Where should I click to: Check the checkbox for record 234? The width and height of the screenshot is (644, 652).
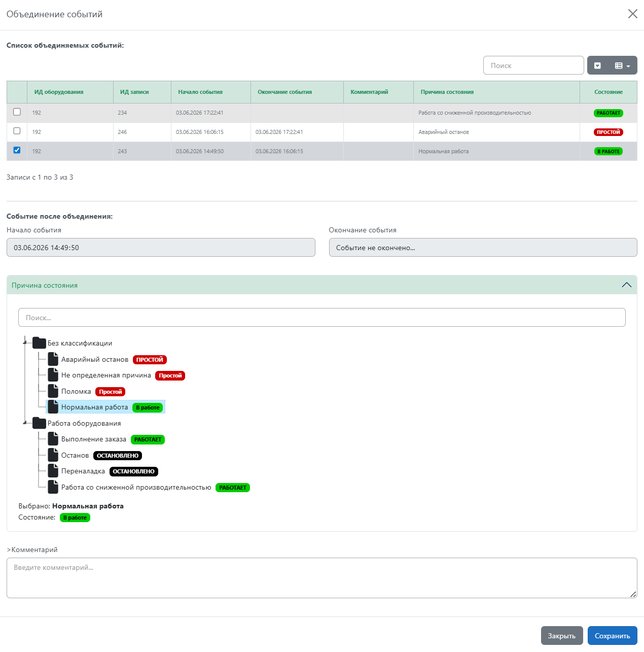click(x=17, y=112)
